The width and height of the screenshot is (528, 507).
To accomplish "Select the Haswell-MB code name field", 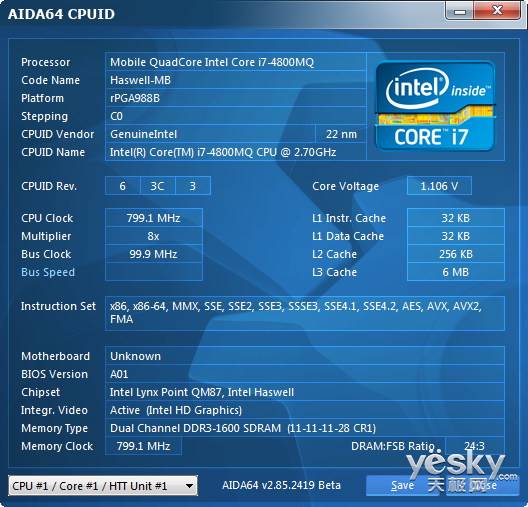I will pos(236,80).
